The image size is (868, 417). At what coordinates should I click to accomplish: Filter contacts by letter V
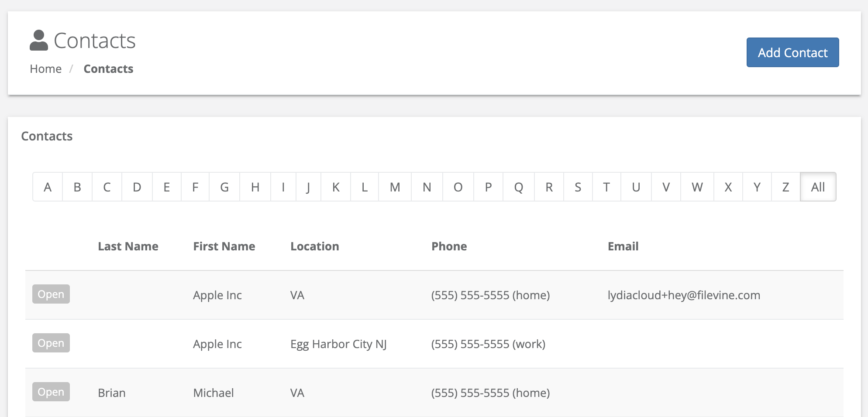coord(666,187)
